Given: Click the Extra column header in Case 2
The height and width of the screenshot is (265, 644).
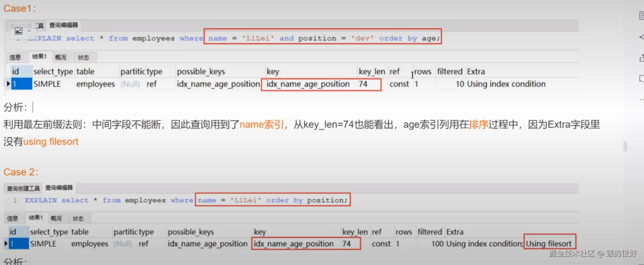Looking at the screenshot, I should [x=455, y=232].
